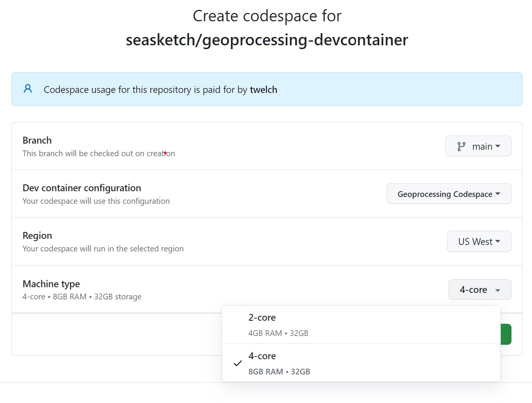Viewport: 532px width, 403px height.
Task: Open the US West region dropdown
Action: [479, 241]
